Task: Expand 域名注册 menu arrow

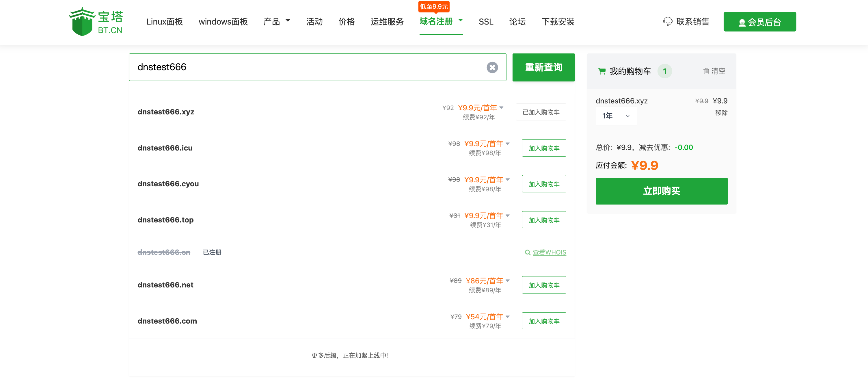Action: [x=461, y=20]
